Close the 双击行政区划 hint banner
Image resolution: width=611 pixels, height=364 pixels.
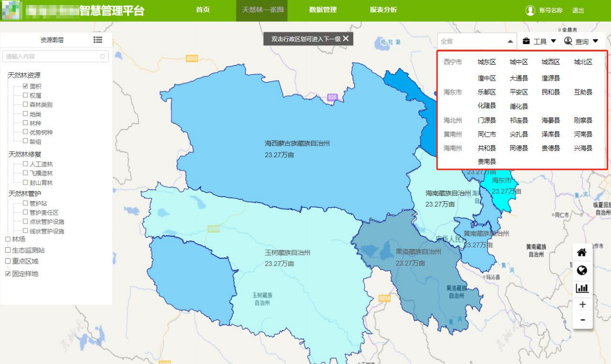click(346, 39)
